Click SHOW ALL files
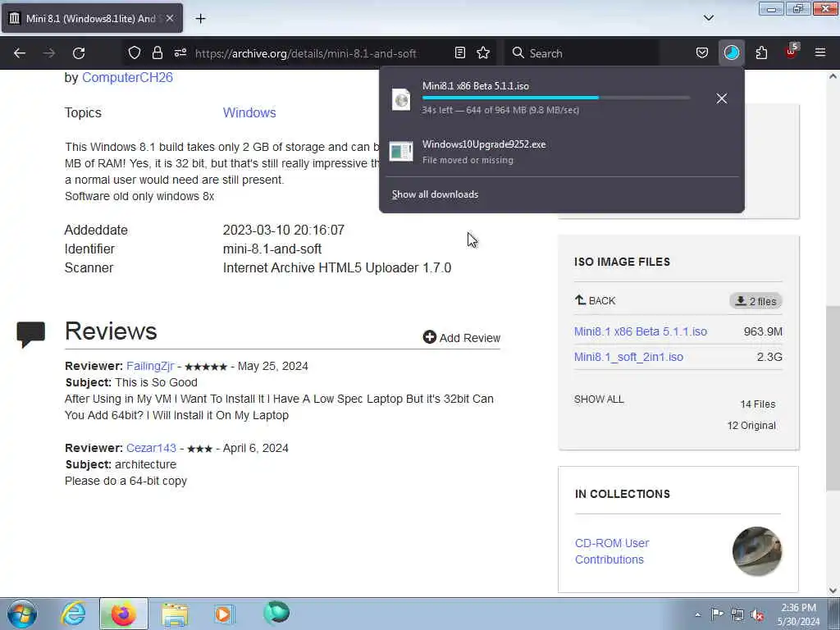The width and height of the screenshot is (840, 630). (x=599, y=399)
